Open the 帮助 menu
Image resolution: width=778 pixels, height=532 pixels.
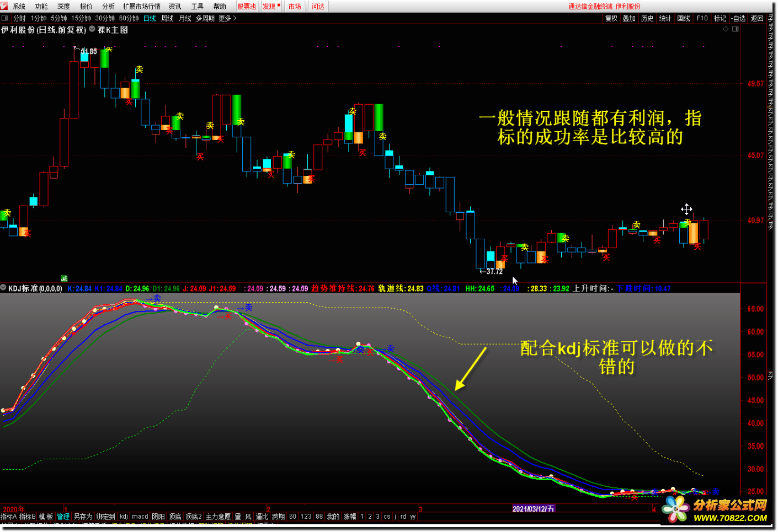[x=220, y=7]
